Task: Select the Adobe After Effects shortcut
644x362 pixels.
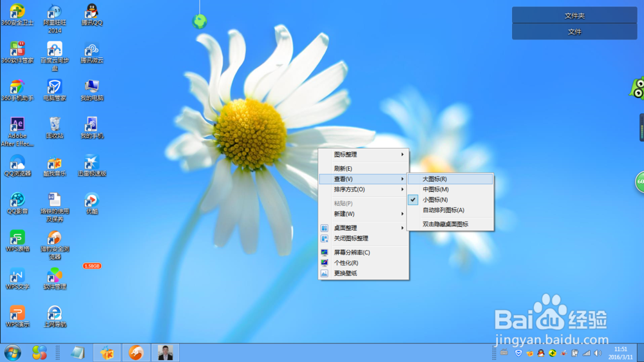Action: [x=17, y=132]
